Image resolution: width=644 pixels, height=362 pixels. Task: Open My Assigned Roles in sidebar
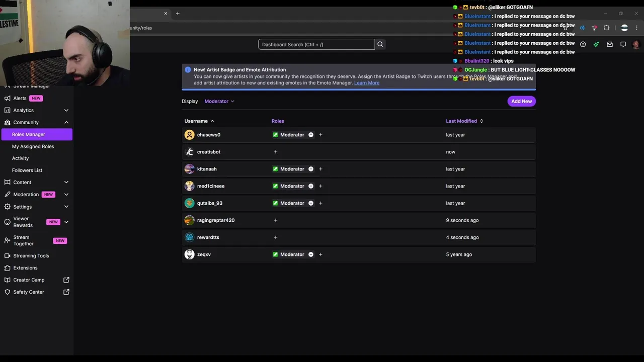pos(33,146)
